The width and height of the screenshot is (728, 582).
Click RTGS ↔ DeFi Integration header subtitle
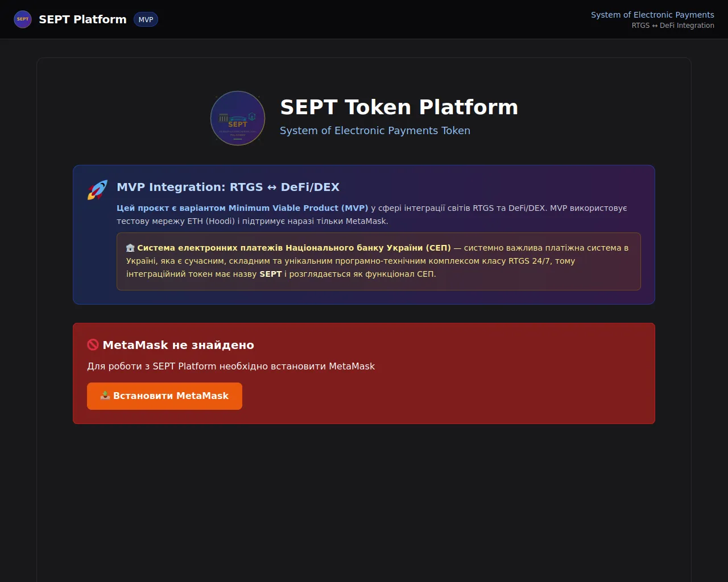(x=673, y=26)
